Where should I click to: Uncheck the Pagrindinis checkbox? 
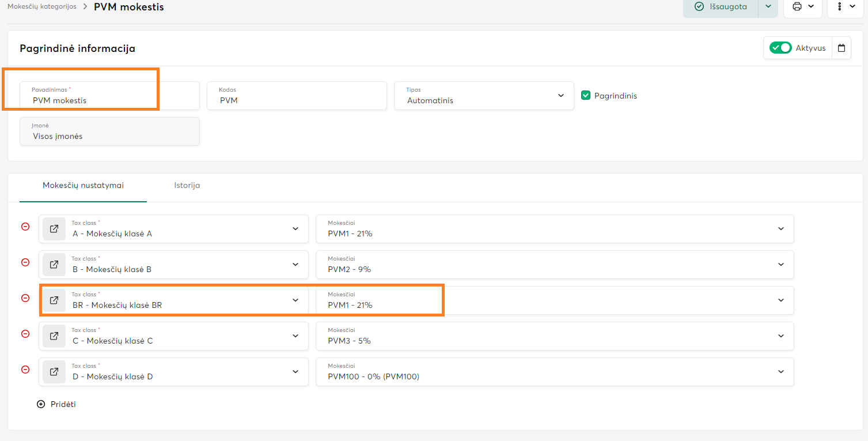[586, 96]
